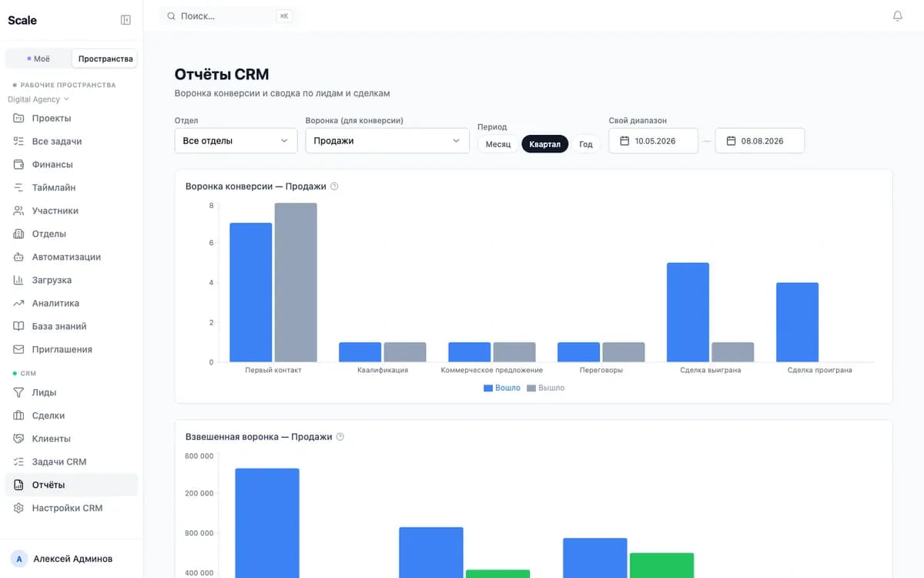Click the Задачи CRM checklist icon
The height and width of the screenshot is (578, 924).
(18, 462)
